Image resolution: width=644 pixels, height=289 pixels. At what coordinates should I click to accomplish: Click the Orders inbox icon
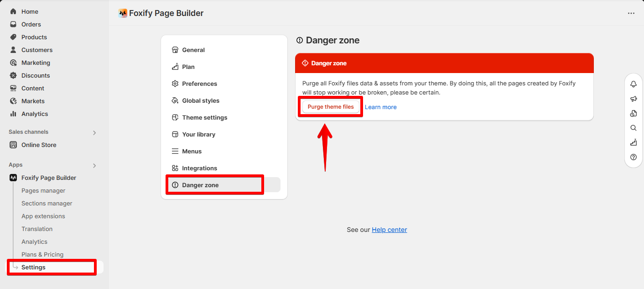tap(13, 24)
